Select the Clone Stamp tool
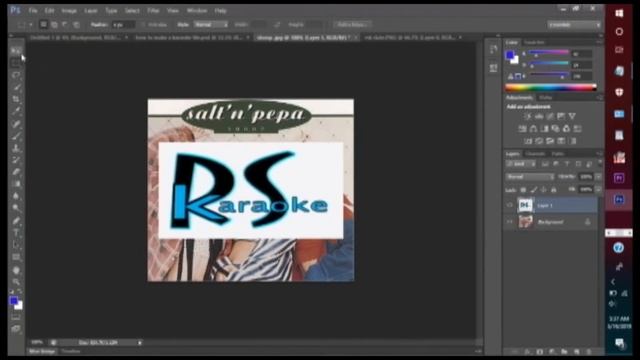This screenshot has height=360, width=640. tap(16, 148)
